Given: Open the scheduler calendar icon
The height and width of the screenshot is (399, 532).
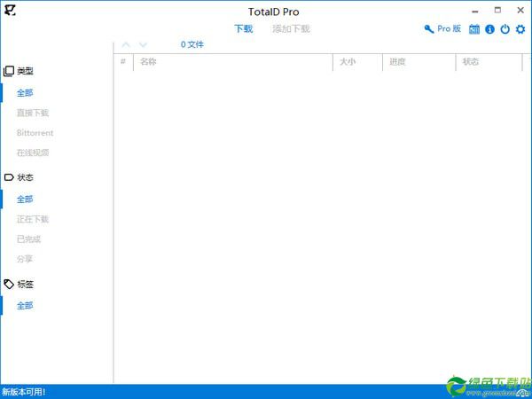Looking at the screenshot, I should tap(474, 29).
